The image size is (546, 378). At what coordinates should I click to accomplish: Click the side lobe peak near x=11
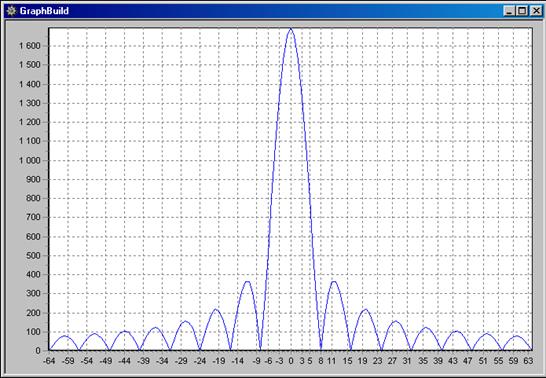pyautogui.click(x=334, y=282)
